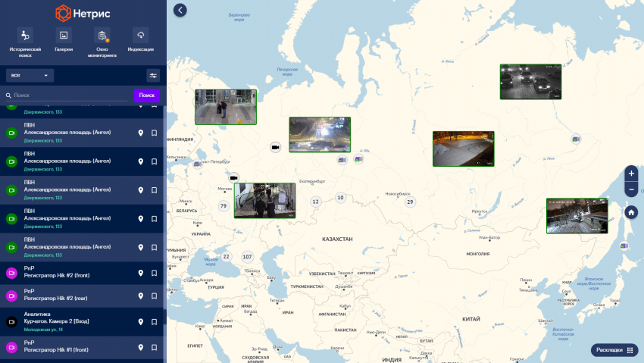The width and height of the screenshot is (644, 363).
Task: Expand the 'все' filter dropdown
Action: pyautogui.click(x=30, y=76)
